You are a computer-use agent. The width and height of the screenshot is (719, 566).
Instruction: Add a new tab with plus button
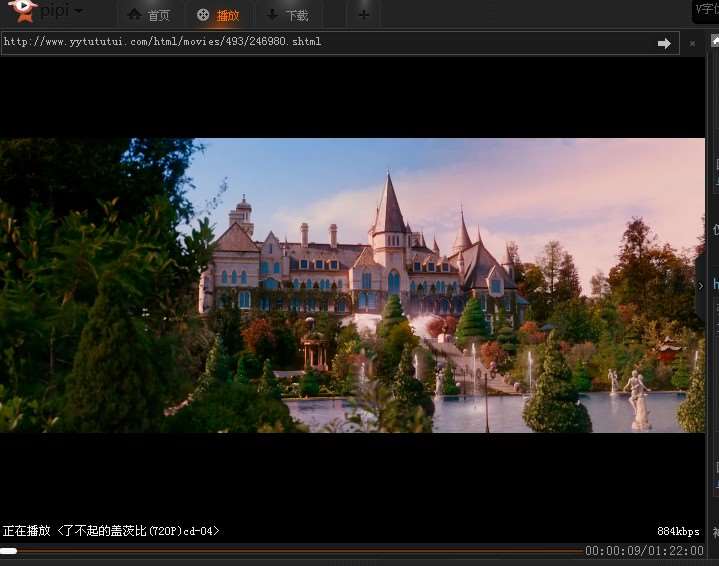(x=364, y=15)
